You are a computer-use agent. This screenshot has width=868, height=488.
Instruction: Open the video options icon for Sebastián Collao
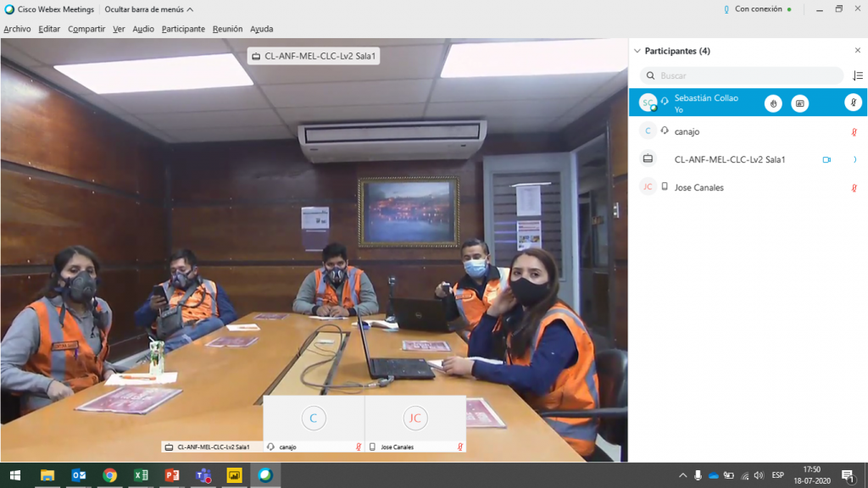[799, 103]
